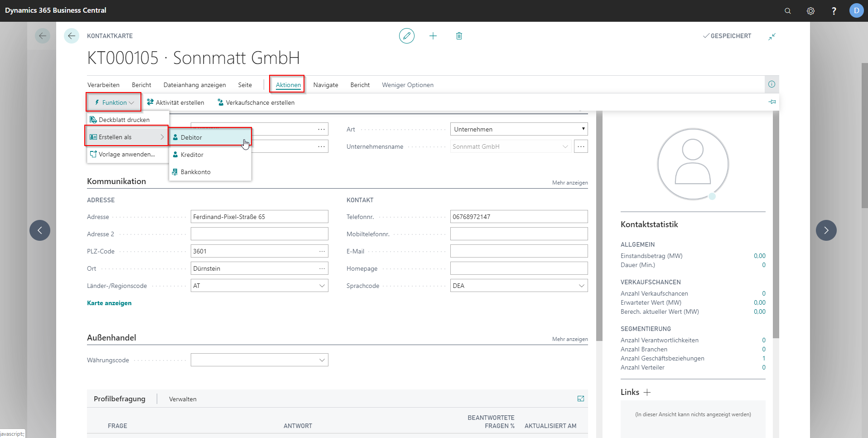Focus the E-Mail field
The height and width of the screenshot is (438, 868).
point(519,251)
